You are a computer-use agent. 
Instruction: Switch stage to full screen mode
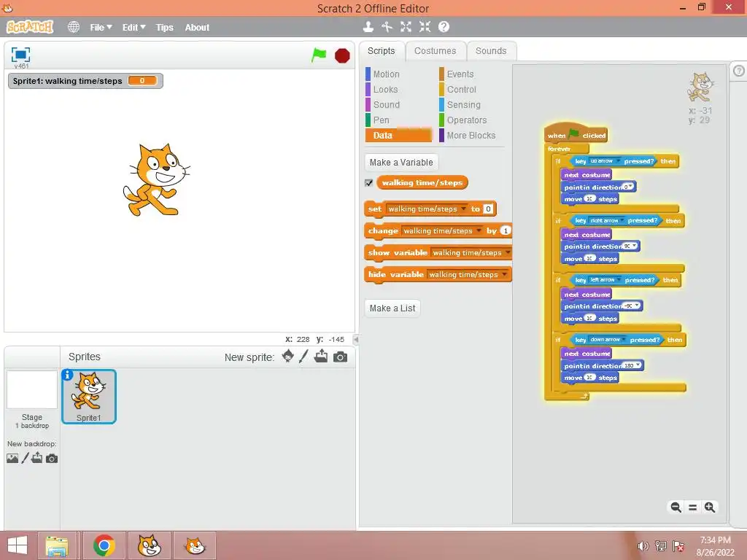20,55
